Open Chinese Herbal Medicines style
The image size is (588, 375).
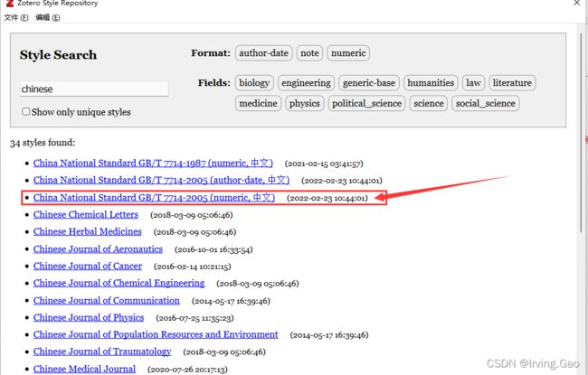click(88, 231)
